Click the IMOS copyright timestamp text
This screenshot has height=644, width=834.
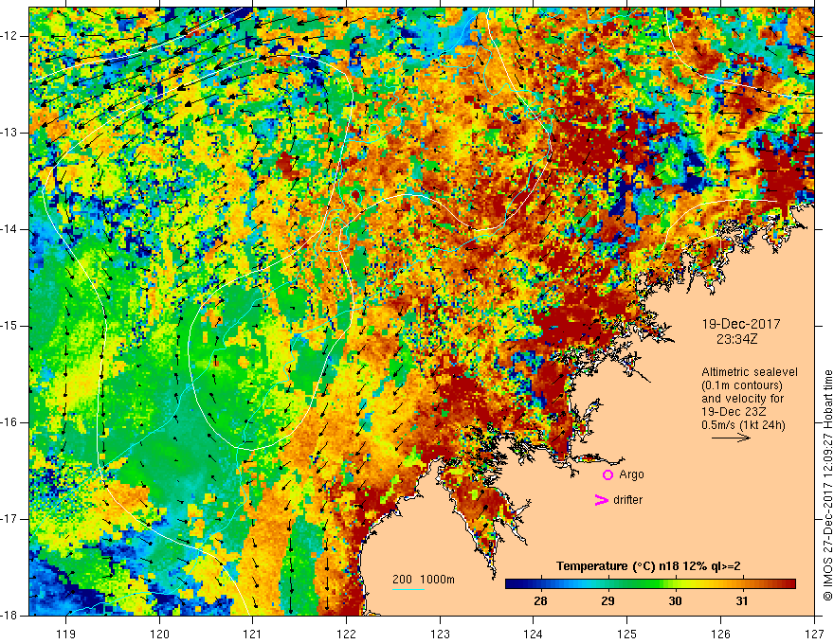(x=827, y=486)
